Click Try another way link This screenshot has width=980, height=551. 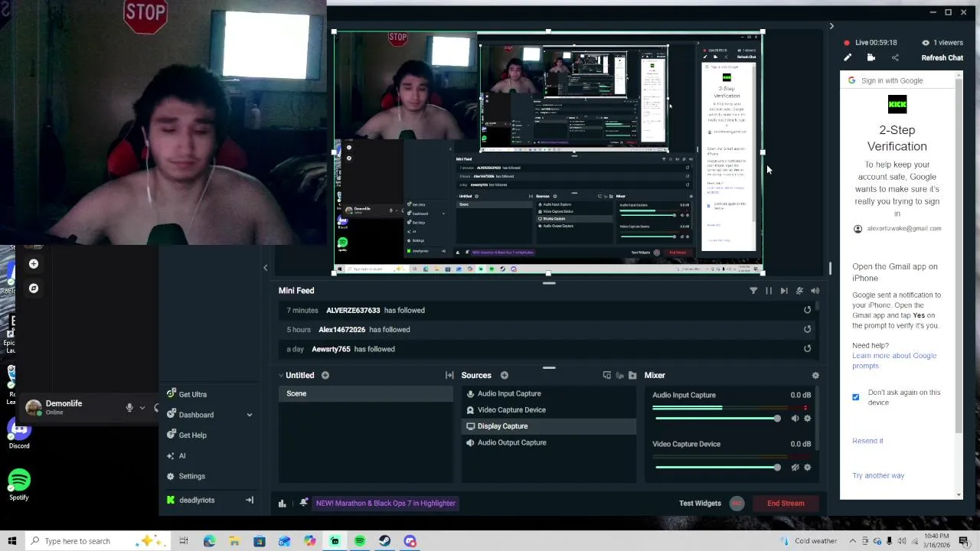878,475
